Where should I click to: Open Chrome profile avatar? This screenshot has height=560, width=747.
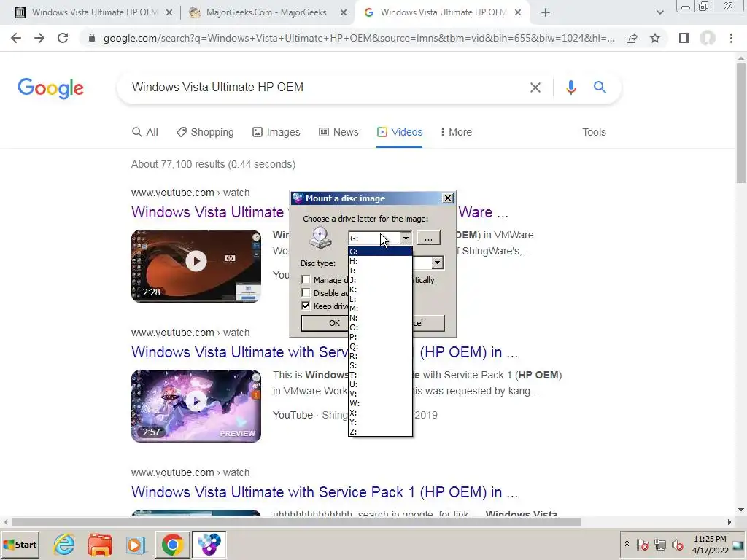point(708,38)
